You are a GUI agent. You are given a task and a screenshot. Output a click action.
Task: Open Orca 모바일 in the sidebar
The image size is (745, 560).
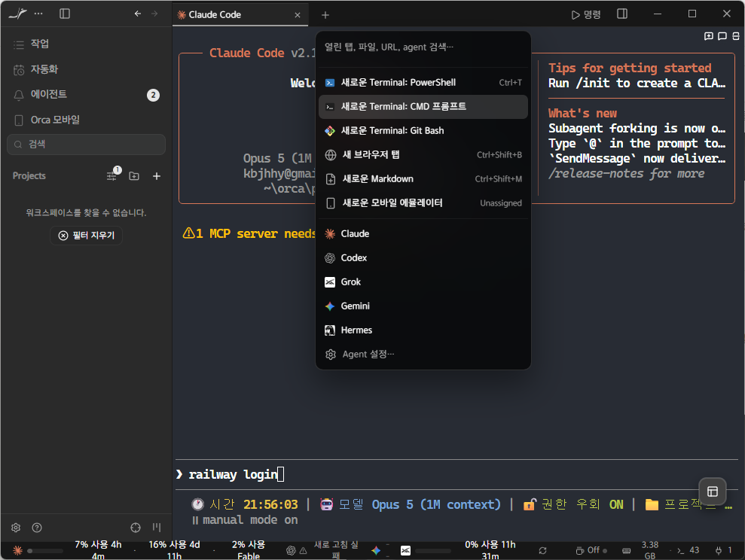pos(86,120)
